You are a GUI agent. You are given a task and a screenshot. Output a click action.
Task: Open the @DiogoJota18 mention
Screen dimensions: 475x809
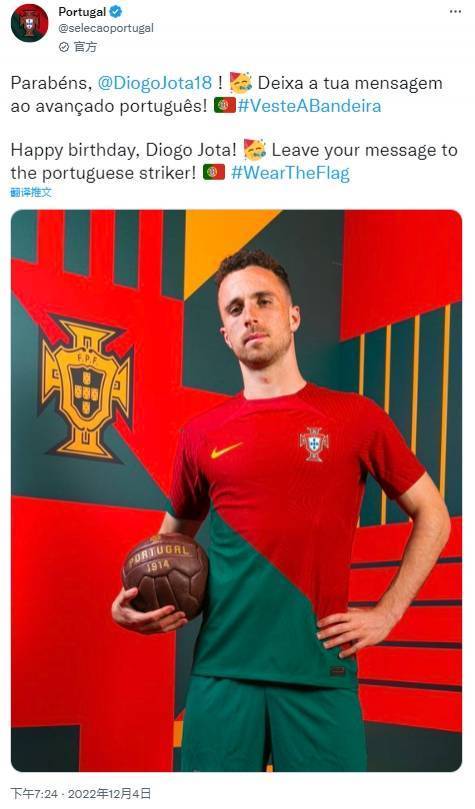[155, 83]
